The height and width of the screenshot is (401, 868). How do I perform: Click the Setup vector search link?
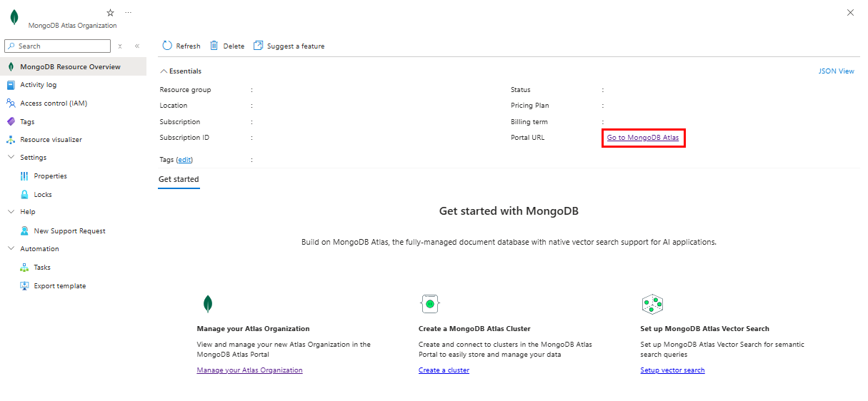click(x=672, y=370)
